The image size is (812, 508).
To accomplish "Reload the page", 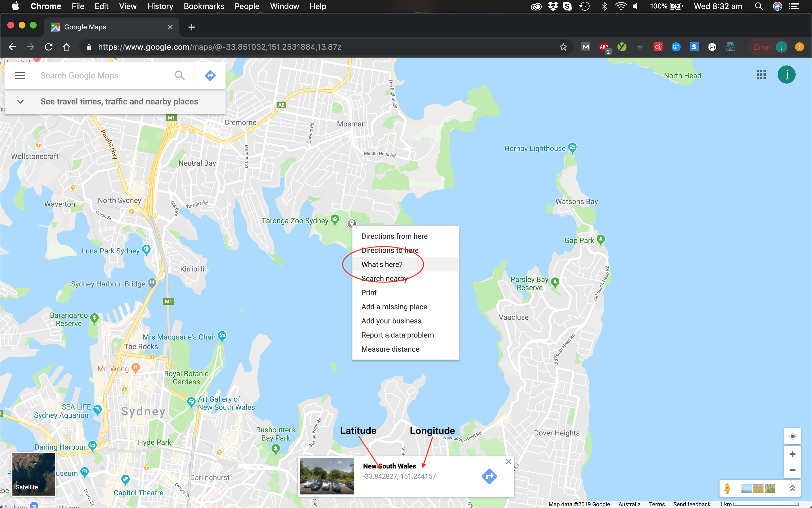I will tap(49, 47).
